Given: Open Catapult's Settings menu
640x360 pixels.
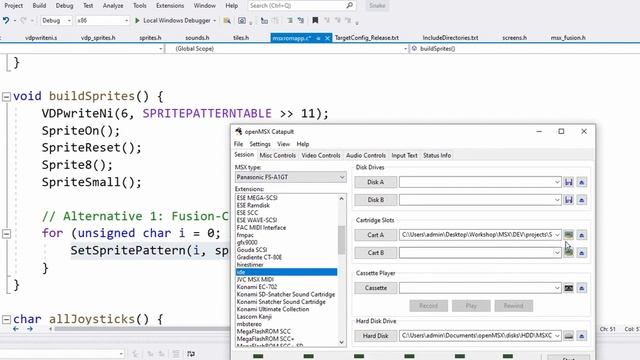Looking at the screenshot, I should 260,144.
